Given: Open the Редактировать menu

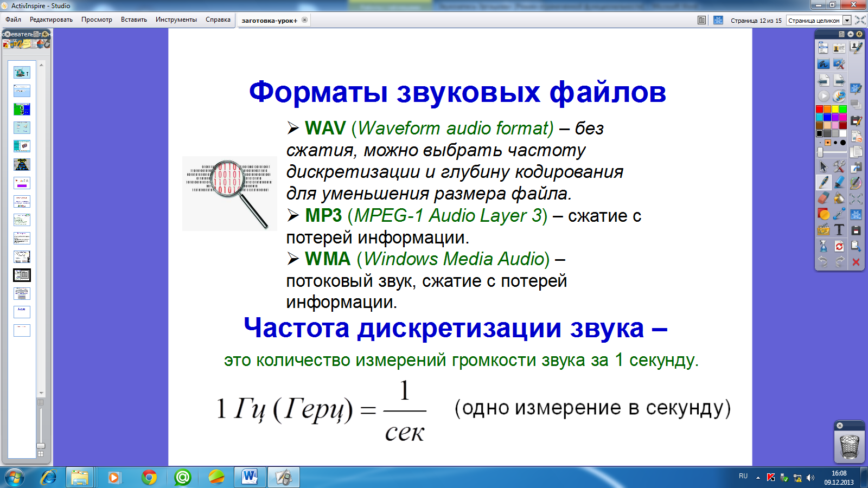Looking at the screenshot, I should (x=51, y=20).
